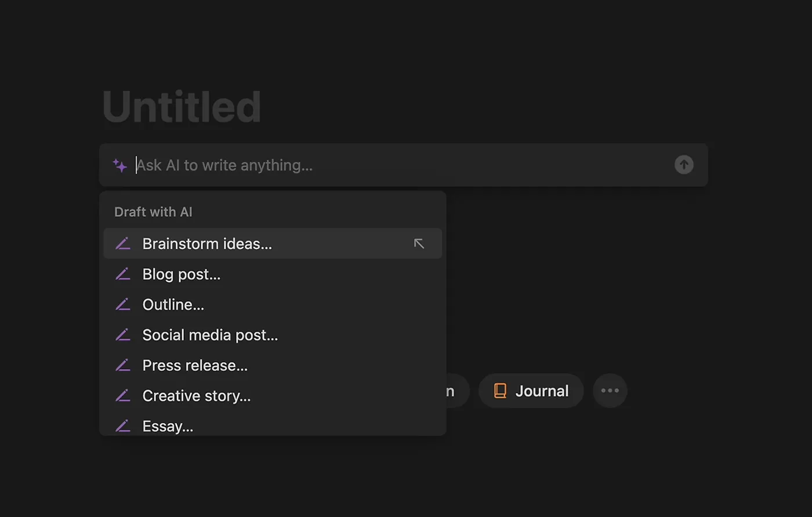Click the pencil icon beside Creative story
The width and height of the screenshot is (812, 517).
pyautogui.click(x=122, y=396)
